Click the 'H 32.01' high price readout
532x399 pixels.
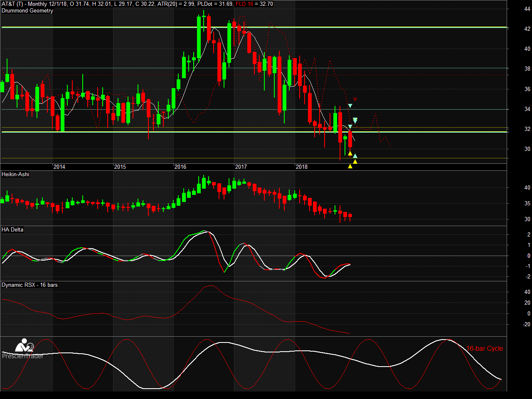tap(102, 4)
